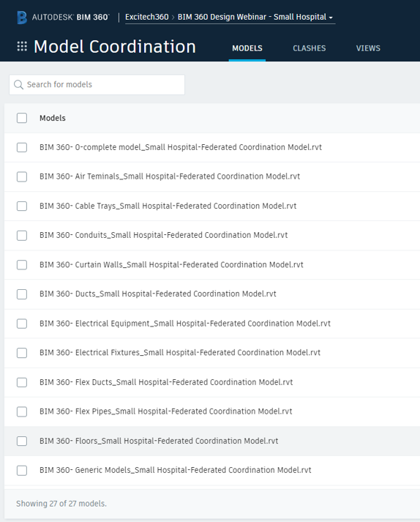Open the Ducts federated model
This screenshot has width=420, height=522.
[x=158, y=294]
